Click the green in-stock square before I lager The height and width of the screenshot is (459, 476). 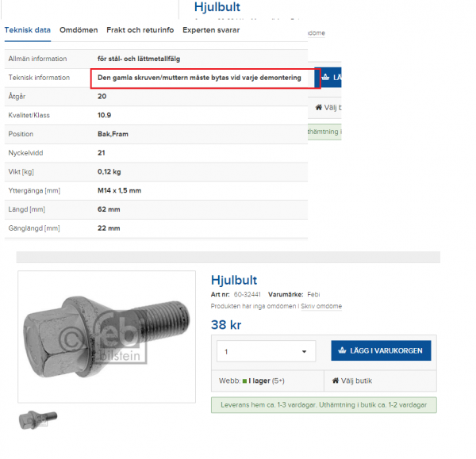coord(246,381)
